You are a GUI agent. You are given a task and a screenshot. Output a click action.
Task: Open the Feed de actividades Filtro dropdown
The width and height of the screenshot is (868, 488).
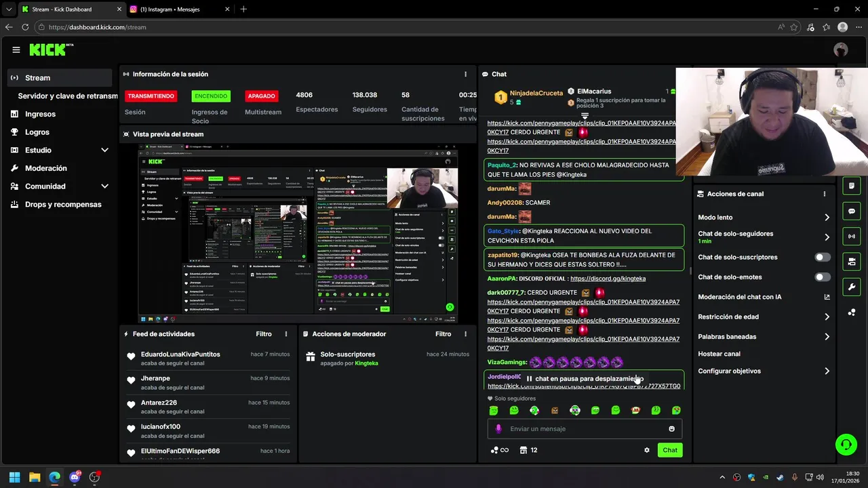point(264,334)
